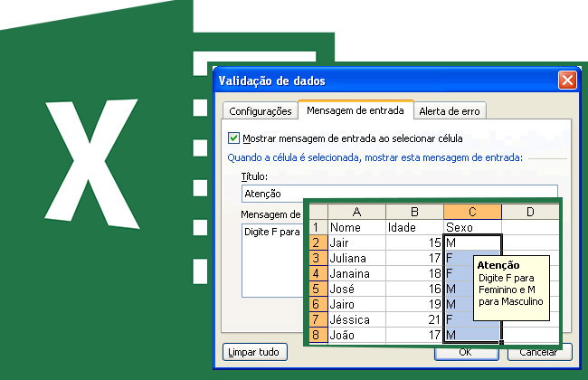This screenshot has width=588, height=380.
Task: Switch to the Configurações tab
Action: 261,111
